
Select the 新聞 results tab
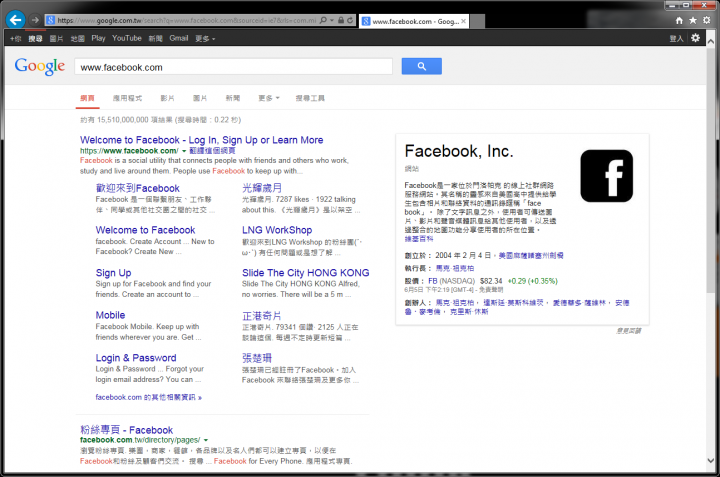(x=233, y=98)
